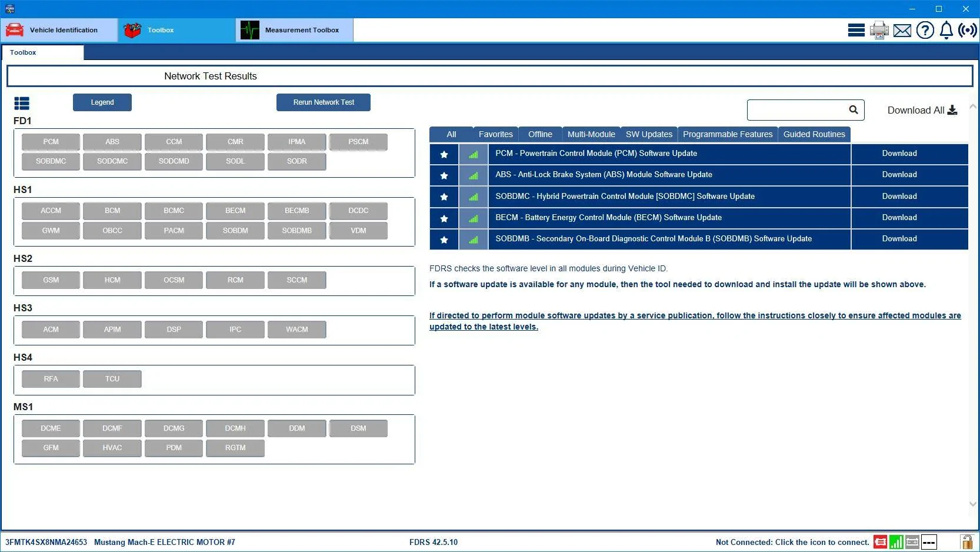The width and height of the screenshot is (980, 552).
Task: Select the Toolbox top tab with red toolbox
Action: click(176, 30)
